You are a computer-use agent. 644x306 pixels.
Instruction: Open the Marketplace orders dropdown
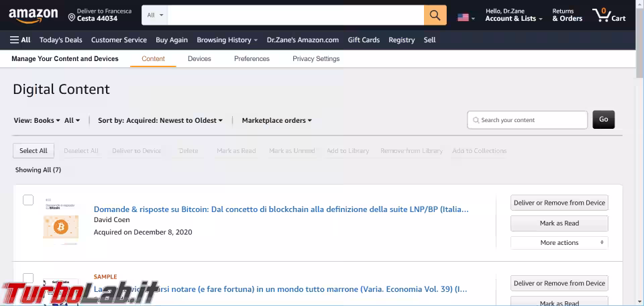coord(277,120)
